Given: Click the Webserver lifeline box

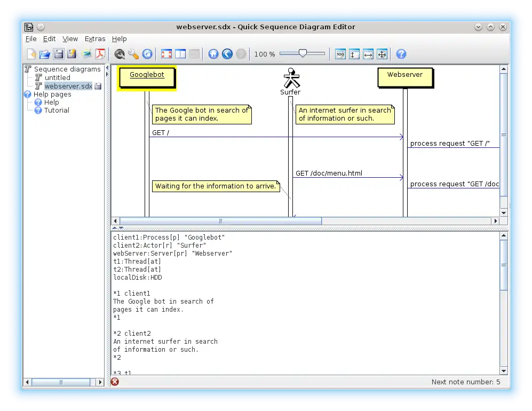Looking at the screenshot, I should click(x=405, y=78).
